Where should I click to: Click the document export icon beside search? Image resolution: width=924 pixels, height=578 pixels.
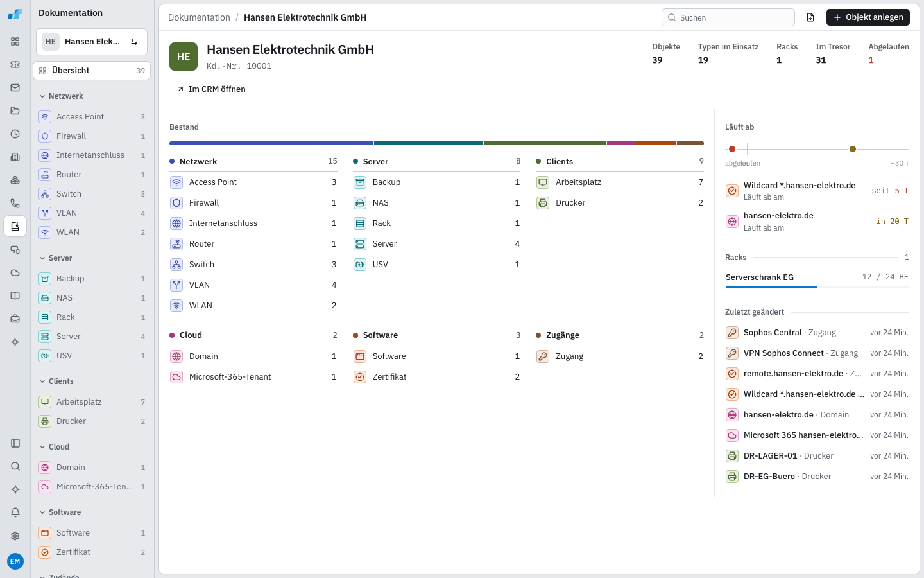tap(810, 17)
